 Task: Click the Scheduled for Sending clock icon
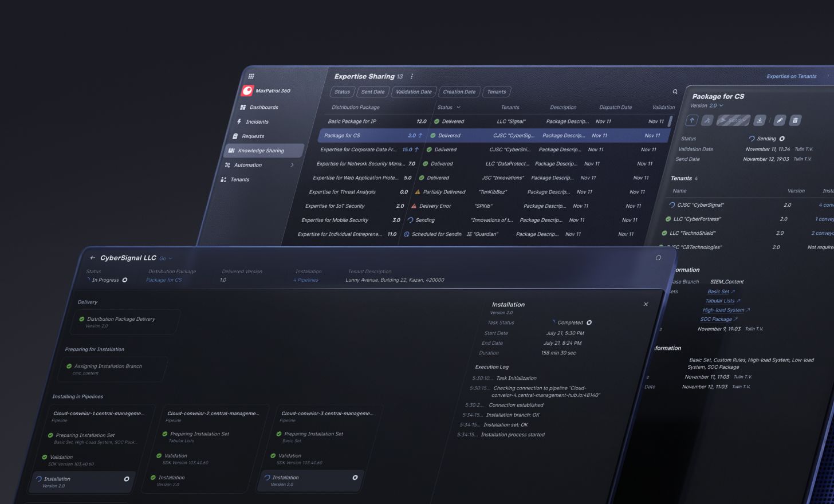(x=407, y=234)
